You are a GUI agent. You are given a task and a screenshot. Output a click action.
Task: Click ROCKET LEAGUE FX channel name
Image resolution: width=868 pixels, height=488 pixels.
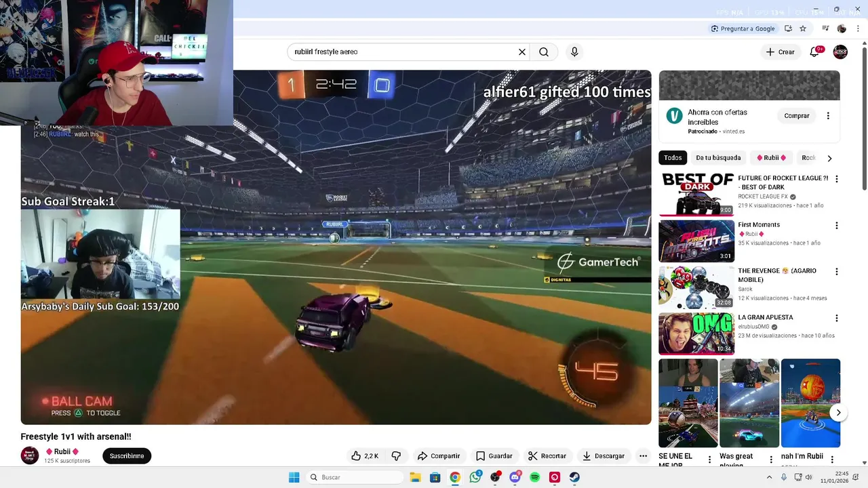point(763,197)
